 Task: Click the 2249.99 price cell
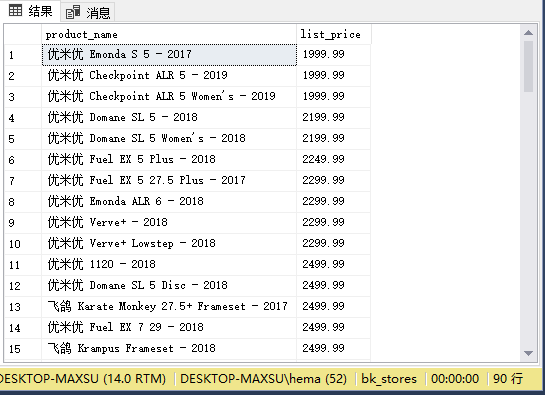pyautogui.click(x=334, y=159)
